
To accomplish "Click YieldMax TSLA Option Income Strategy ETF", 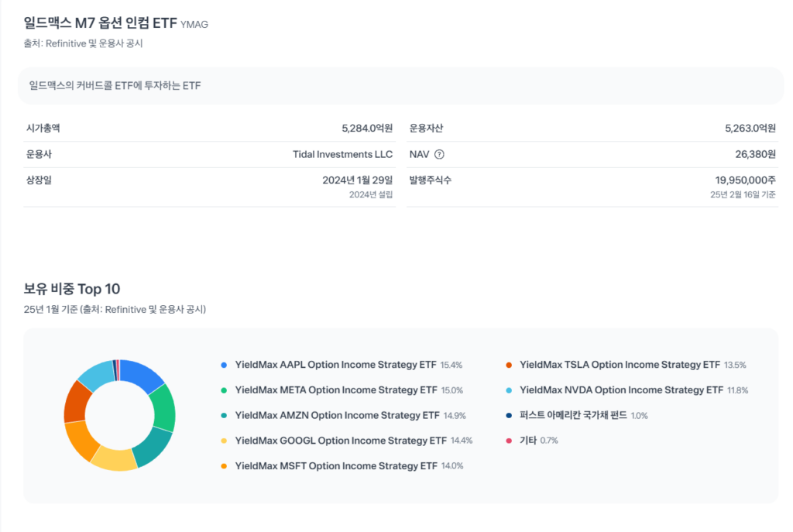I will (620, 365).
